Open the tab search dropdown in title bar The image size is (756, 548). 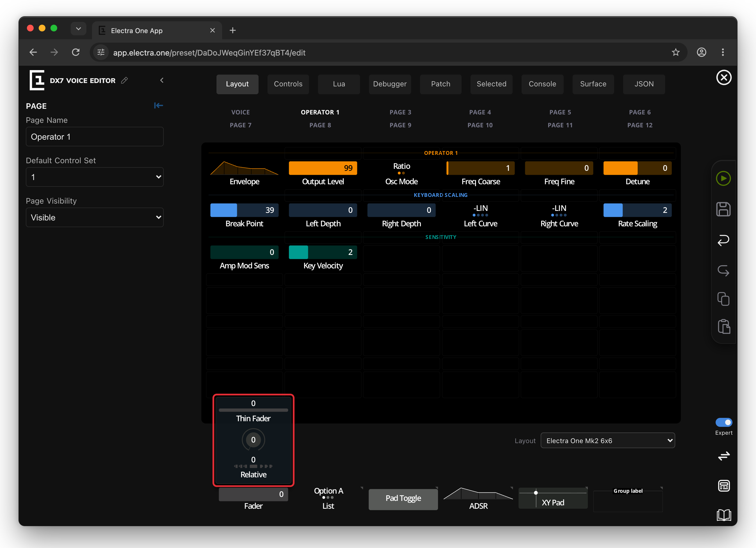click(x=78, y=29)
